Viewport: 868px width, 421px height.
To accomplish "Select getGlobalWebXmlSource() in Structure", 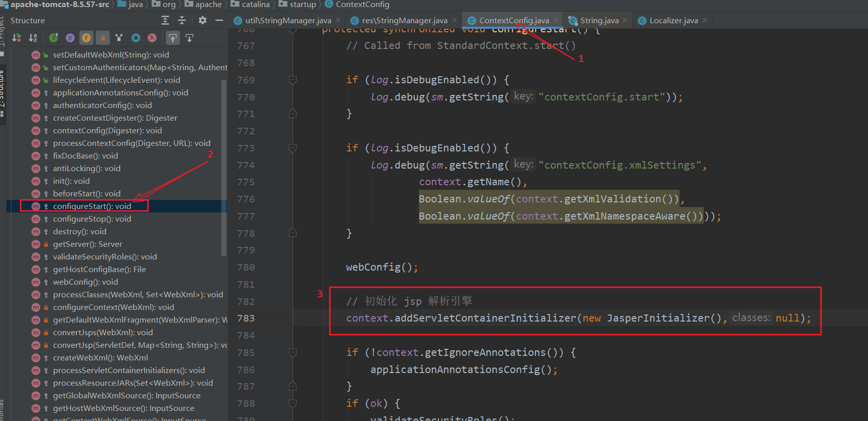I will tap(126, 395).
